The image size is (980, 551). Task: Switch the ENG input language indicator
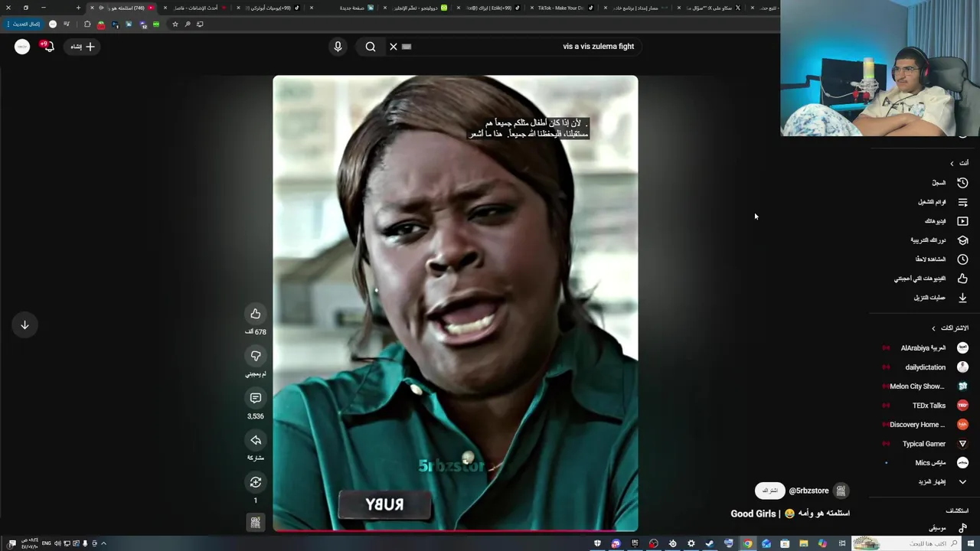[46, 543]
